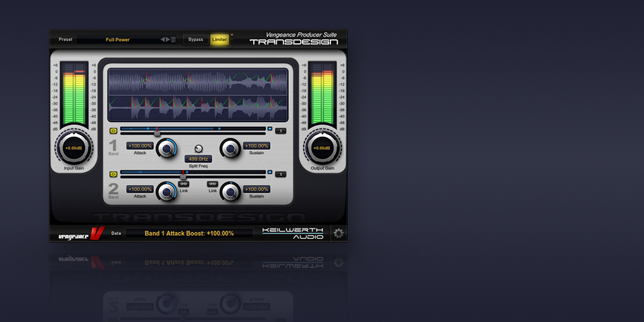
Task: Toggle Band 1 power button
Action: [x=113, y=131]
